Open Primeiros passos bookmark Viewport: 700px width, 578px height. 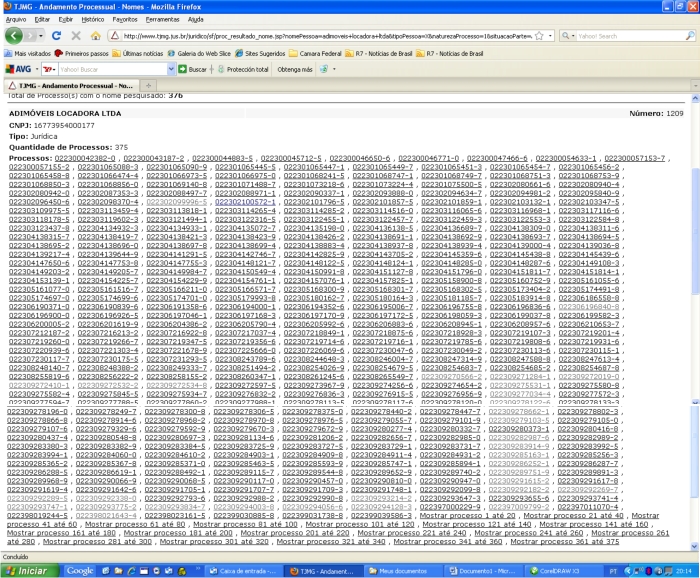point(81,54)
